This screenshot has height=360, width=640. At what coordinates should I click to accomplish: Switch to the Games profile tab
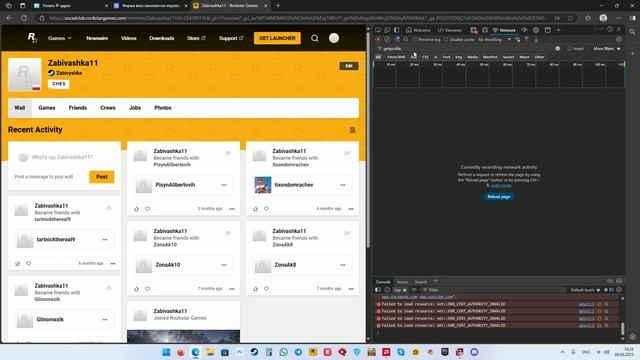pos(47,108)
